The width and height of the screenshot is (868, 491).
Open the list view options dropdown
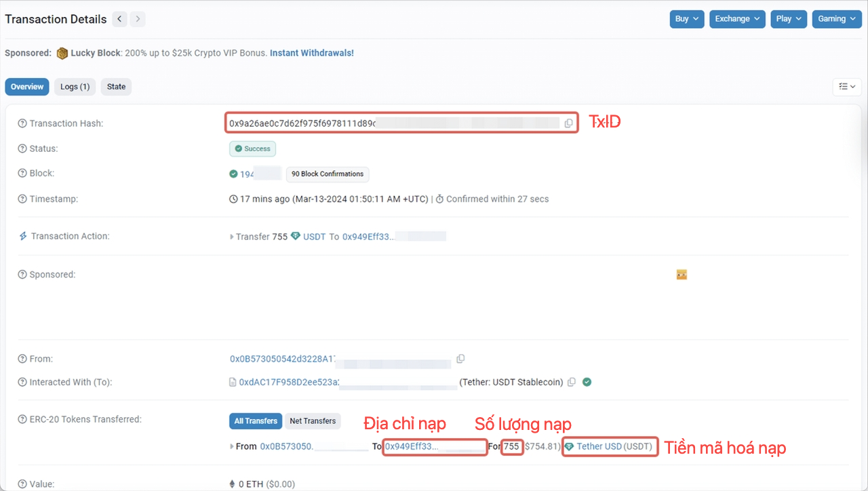(x=847, y=87)
